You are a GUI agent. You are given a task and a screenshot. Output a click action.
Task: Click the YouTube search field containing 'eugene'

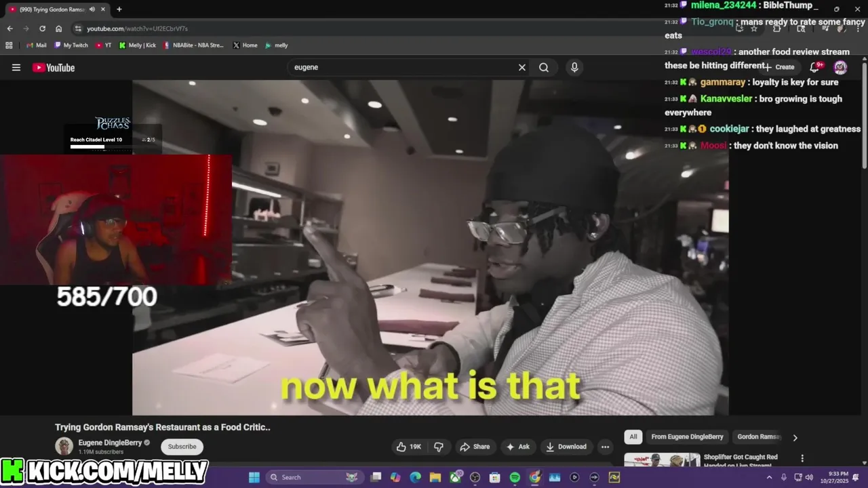[x=403, y=67]
